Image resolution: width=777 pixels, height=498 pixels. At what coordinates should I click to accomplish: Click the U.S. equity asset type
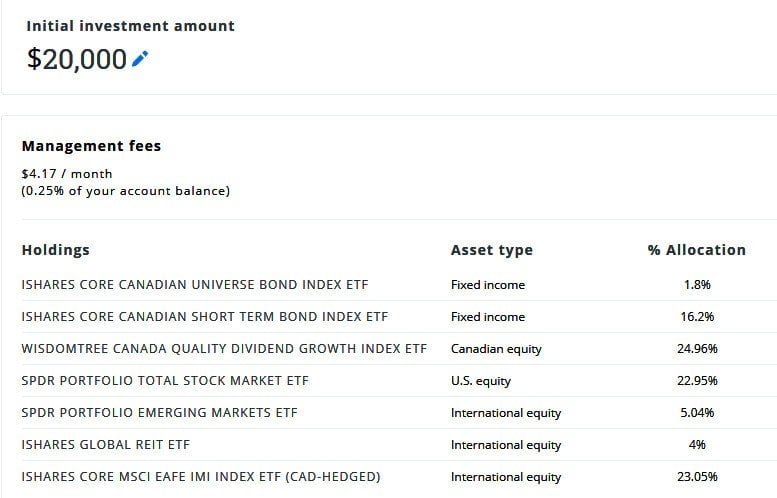pos(481,381)
